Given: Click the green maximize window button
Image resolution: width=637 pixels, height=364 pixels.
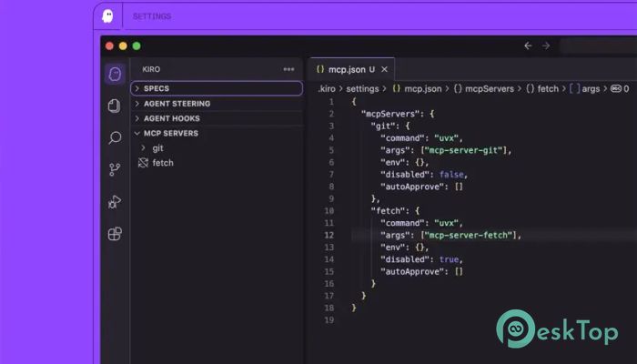Looking at the screenshot, I should point(136,45).
